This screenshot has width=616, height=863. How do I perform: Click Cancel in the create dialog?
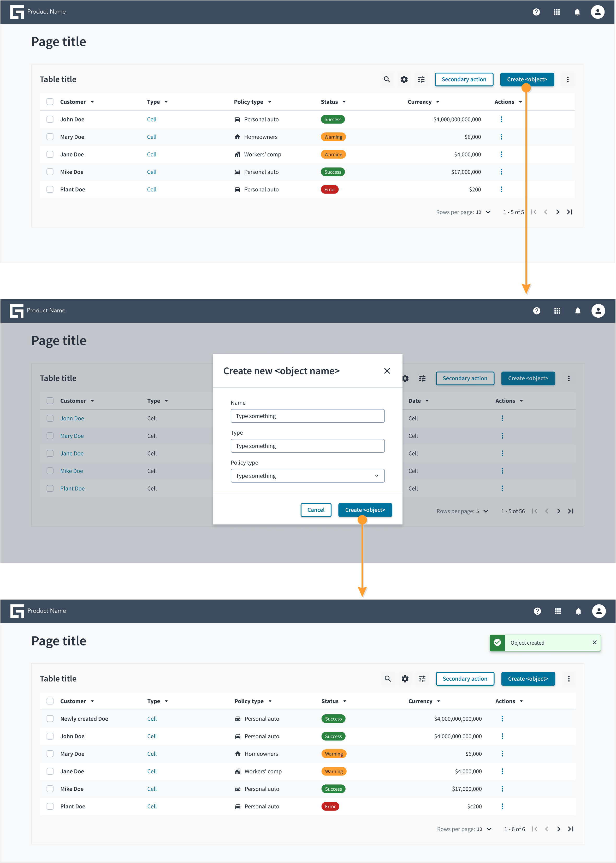coord(316,510)
